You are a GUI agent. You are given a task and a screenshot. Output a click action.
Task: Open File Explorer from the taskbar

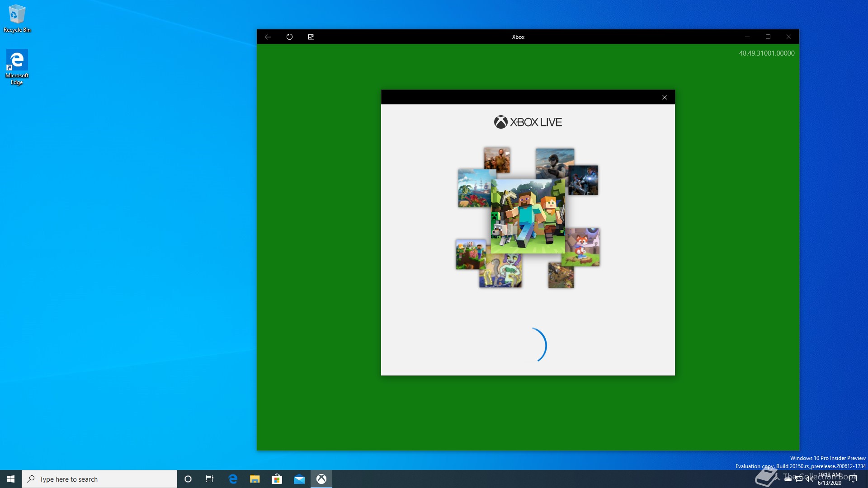pyautogui.click(x=255, y=479)
